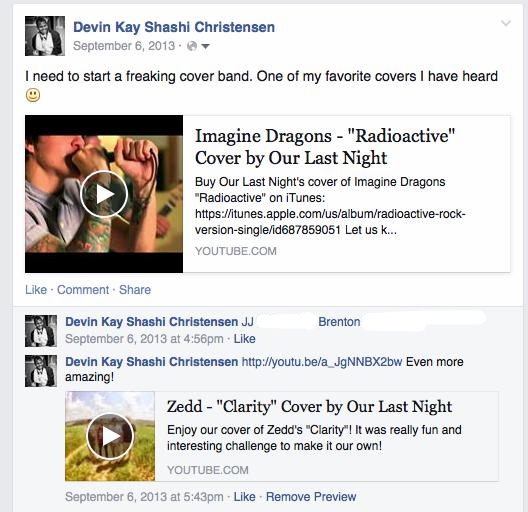
Task: Open the audience selector arrow beside the globe
Action: [x=205, y=46]
